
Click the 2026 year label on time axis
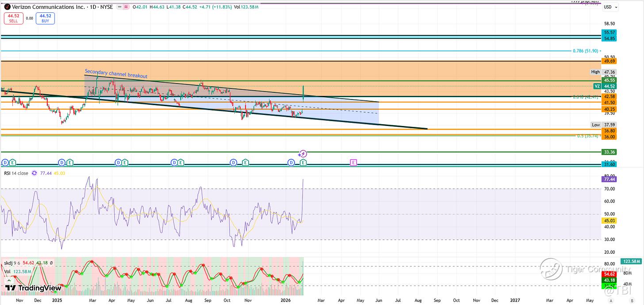click(x=286, y=300)
